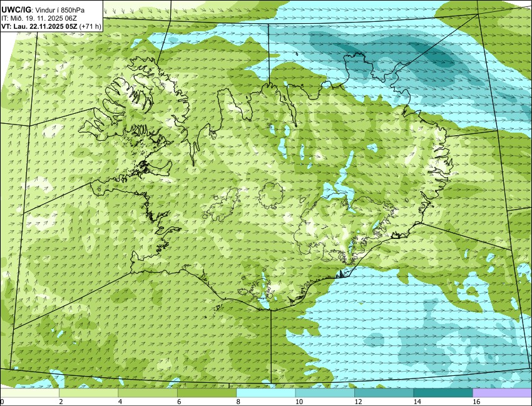Click the legend label 10
The image size is (532, 406).
(299, 402)
